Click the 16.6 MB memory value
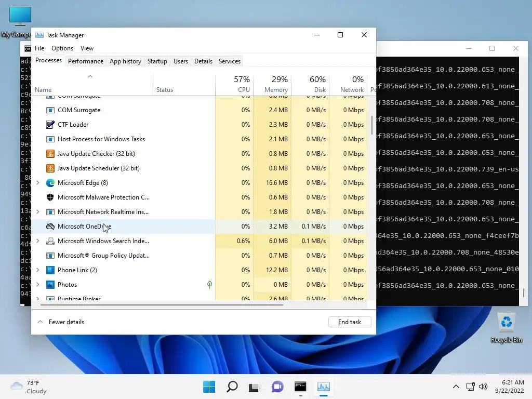 tap(276, 183)
